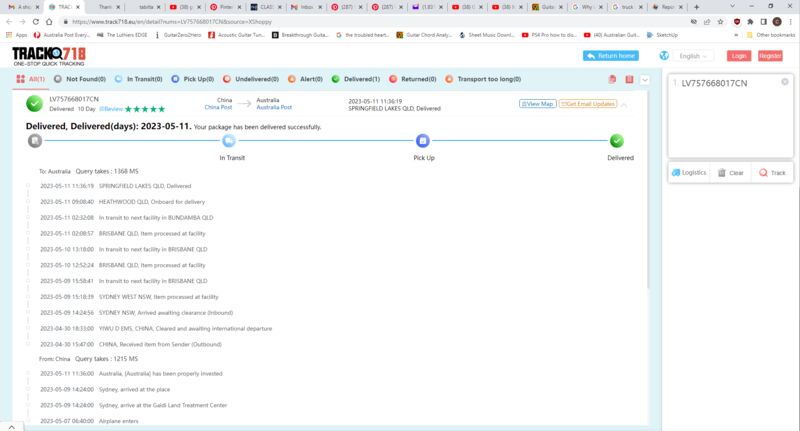The width and height of the screenshot is (800, 431).
Task: Click the green delivered checkmark beside LV757668017CN
Action: 34,104
